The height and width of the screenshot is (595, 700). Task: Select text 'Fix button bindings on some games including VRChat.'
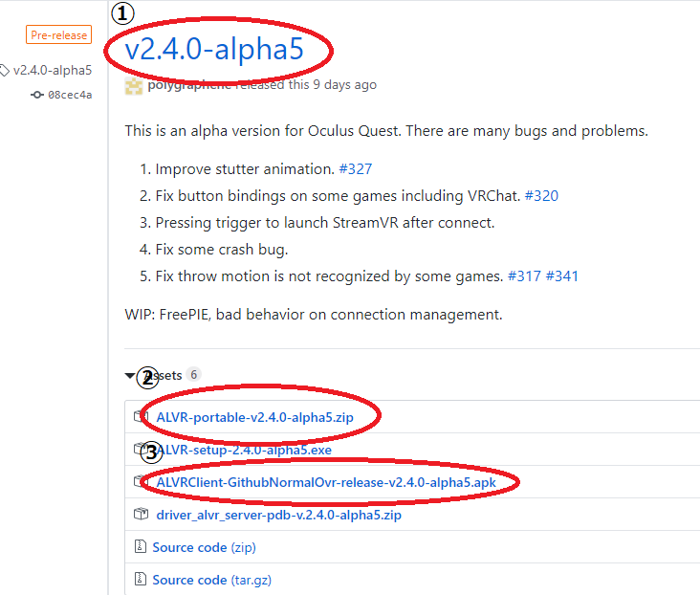pos(338,196)
